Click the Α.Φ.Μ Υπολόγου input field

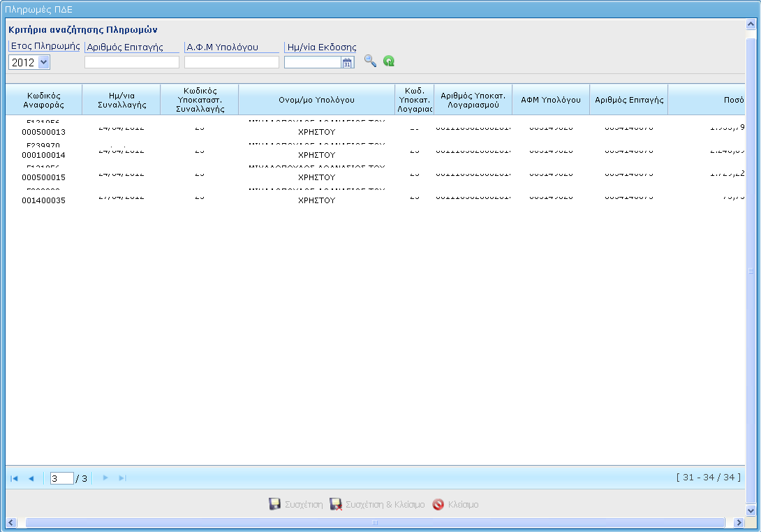pyautogui.click(x=232, y=62)
